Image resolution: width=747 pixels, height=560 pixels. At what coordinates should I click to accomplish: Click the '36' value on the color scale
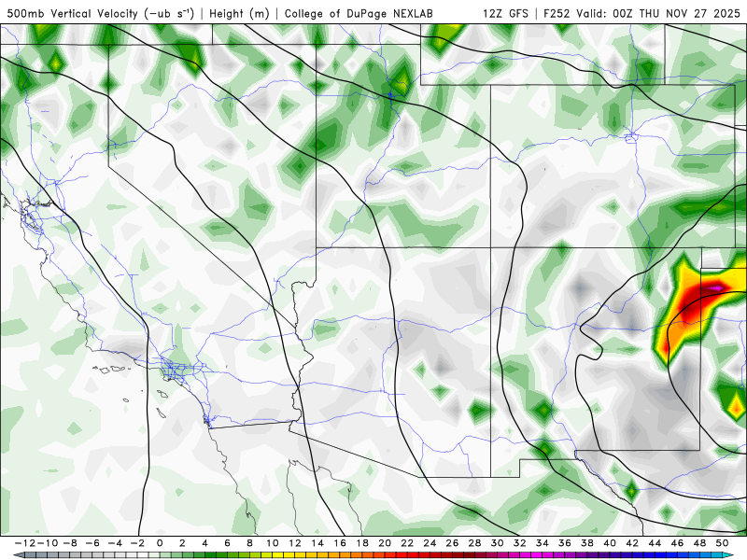[565, 543]
